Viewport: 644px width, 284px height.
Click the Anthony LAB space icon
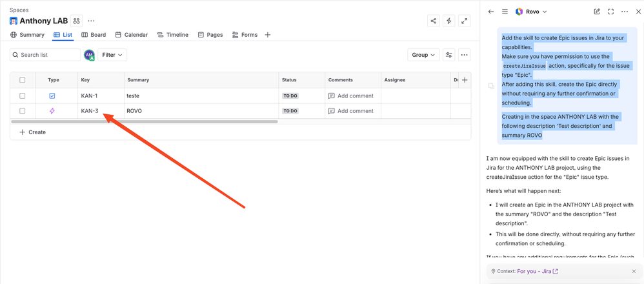tap(14, 21)
